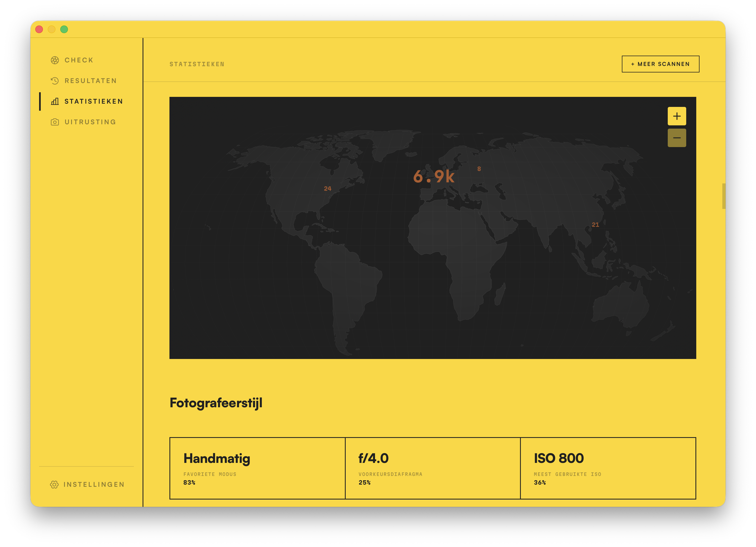Zoom in the map with plus button
Viewport: 756px width, 547px height.
point(677,116)
